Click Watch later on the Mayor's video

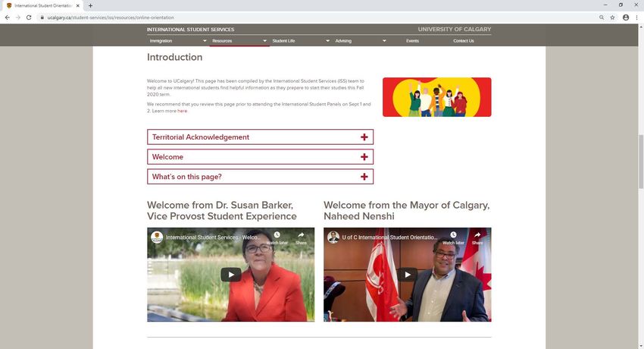click(x=453, y=237)
